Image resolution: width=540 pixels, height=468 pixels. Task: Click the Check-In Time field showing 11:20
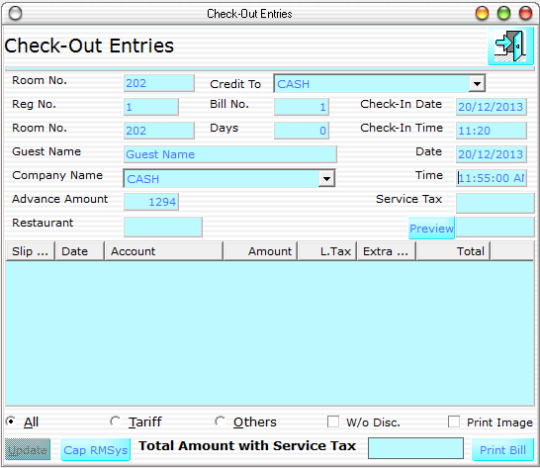[x=491, y=131]
